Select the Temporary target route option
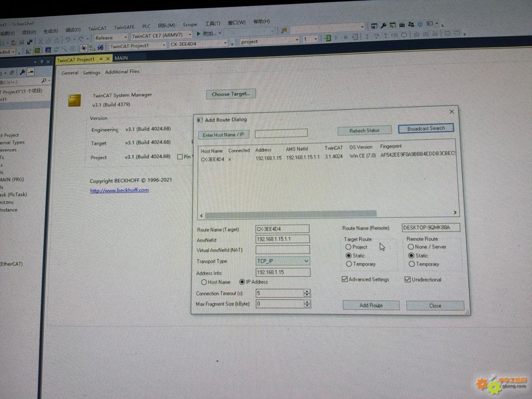The height and width of the screenshot is (399, 532). tap(349, 264)
